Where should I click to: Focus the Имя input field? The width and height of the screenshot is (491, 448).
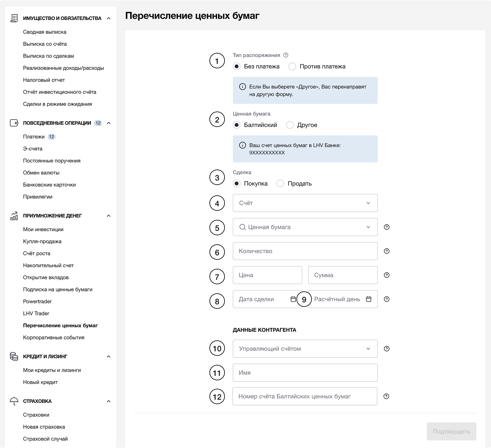coord(305,373)
